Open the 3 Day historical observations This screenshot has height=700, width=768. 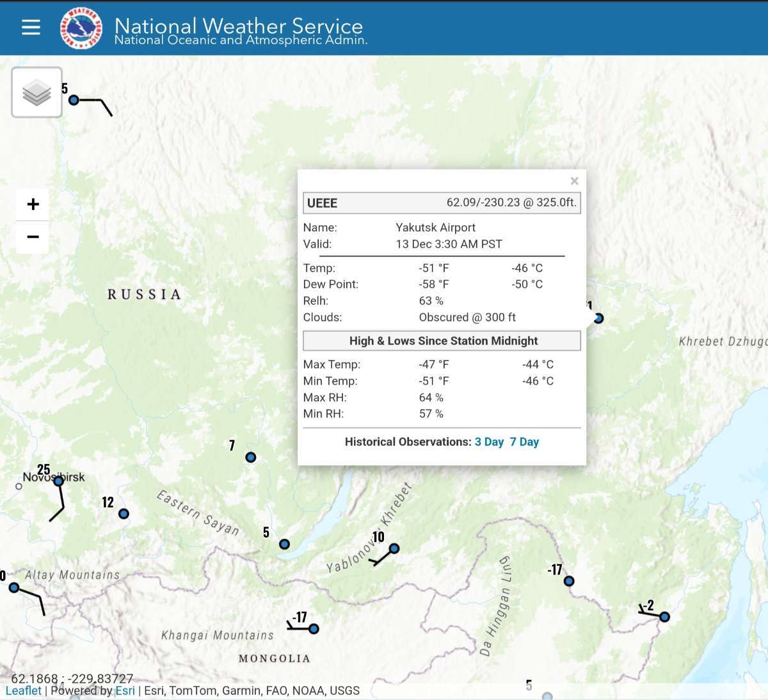click(489, 442)
